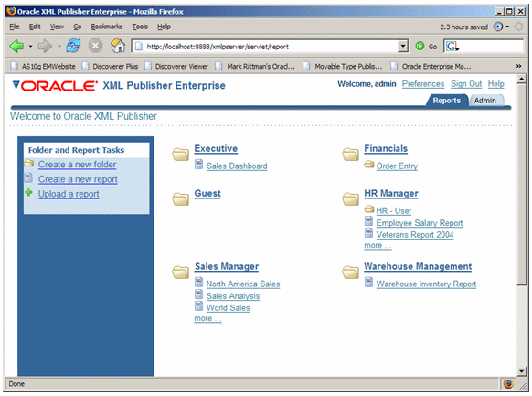
Task: Open the dropdown beside hours saved icon
Action: click(x=507, y=27)
